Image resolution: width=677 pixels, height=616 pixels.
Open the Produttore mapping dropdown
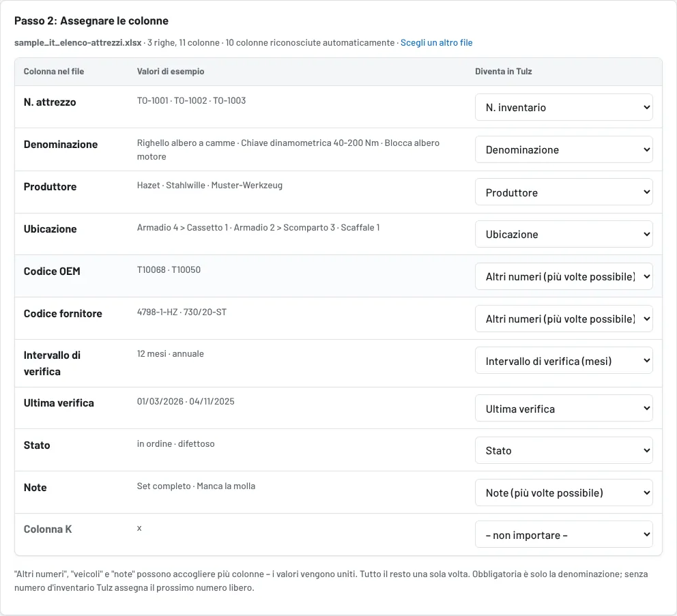point(564,192)
